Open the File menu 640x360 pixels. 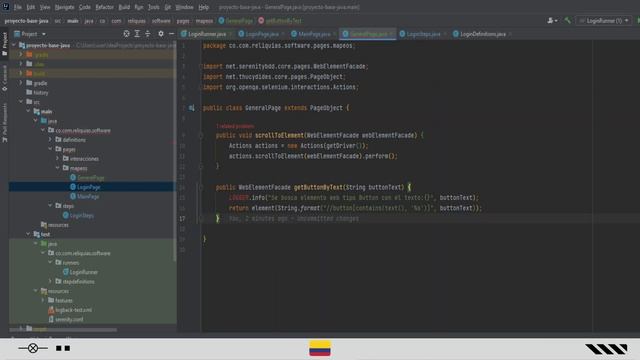pos(18,7)
